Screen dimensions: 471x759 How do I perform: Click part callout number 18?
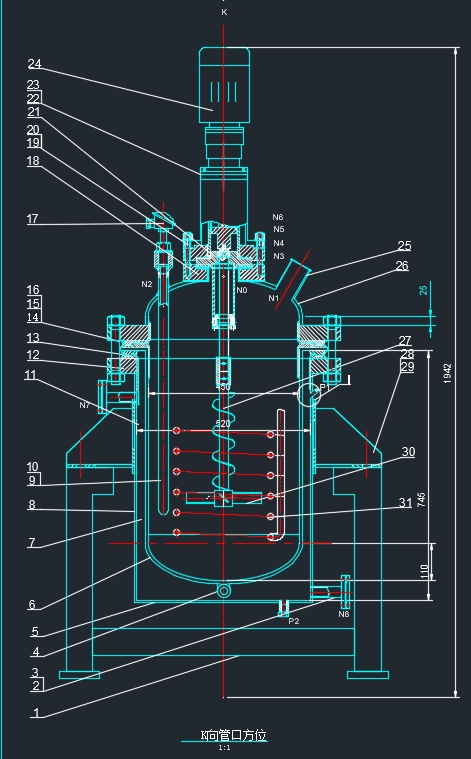tap(33, 161)
